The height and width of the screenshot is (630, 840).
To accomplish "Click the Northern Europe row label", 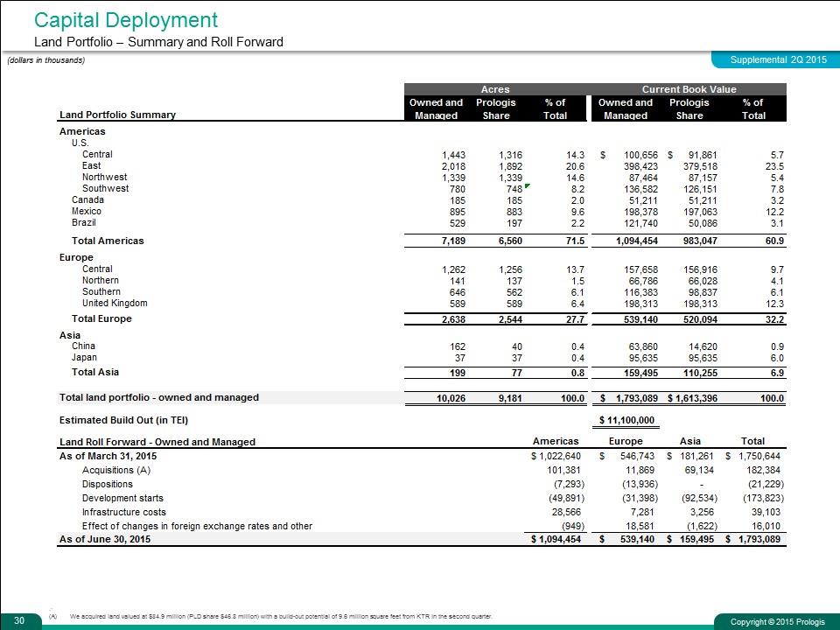I will coord(101,280).
